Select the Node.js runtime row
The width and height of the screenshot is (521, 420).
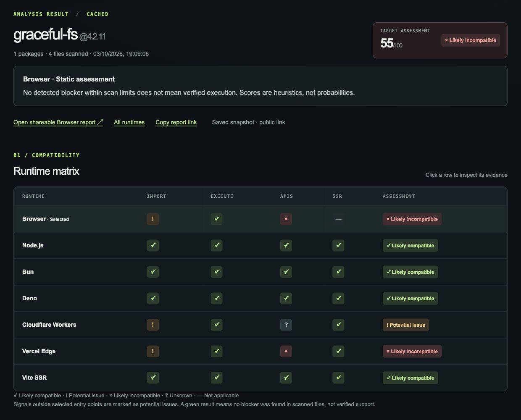[x=260, y=245]
